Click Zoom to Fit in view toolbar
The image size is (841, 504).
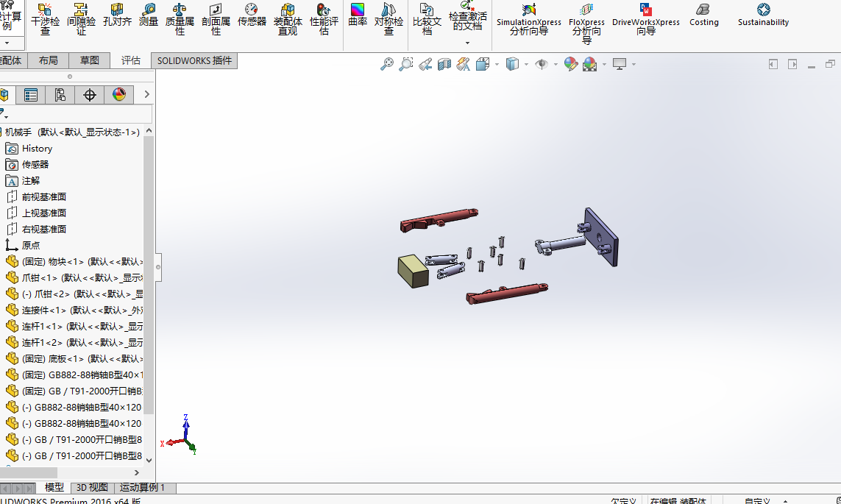pyautogui.click(x=387, y=64)
